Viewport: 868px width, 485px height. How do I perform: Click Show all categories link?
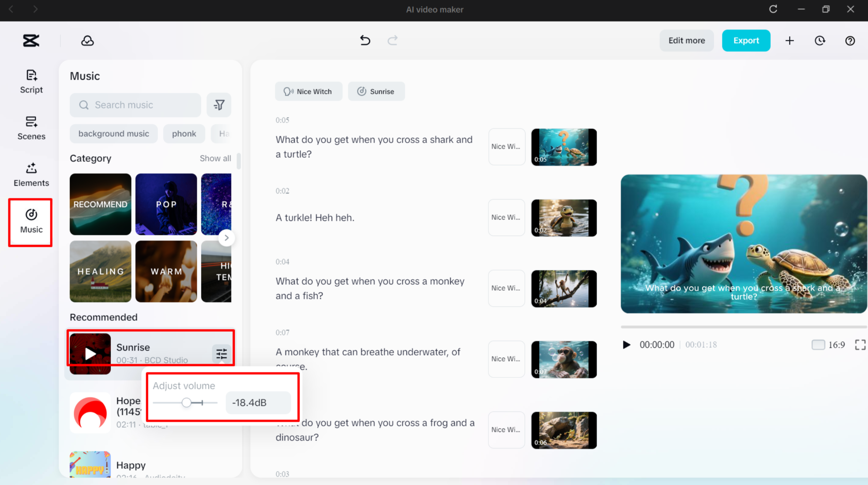215,158
